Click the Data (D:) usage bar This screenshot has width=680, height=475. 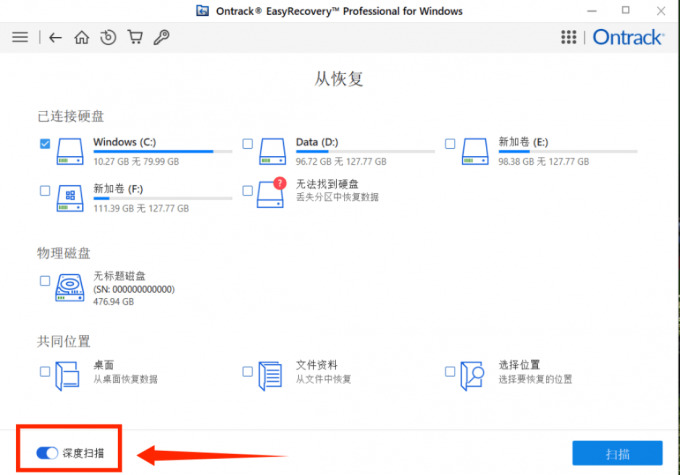click(x=365, y=151)
